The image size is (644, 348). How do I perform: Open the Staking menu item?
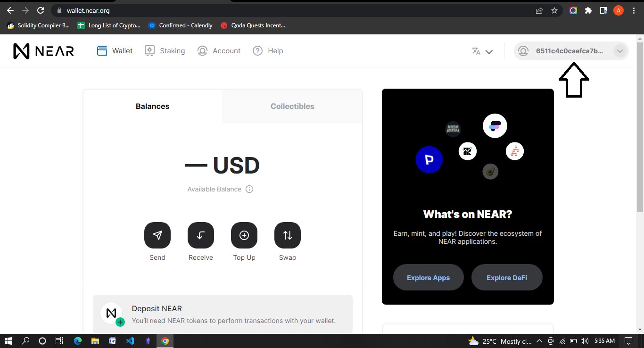[165, 50]
